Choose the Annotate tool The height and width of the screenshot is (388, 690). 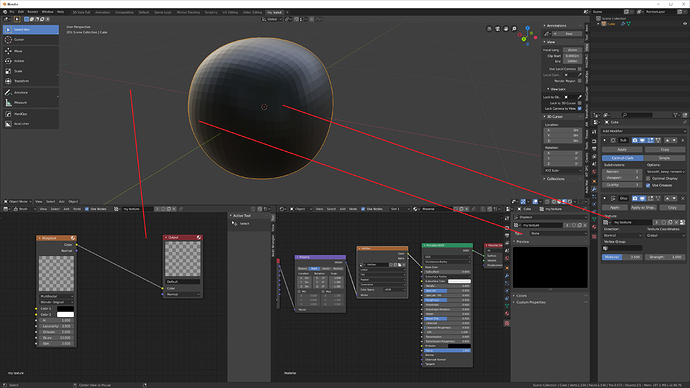tap(31, 92)
